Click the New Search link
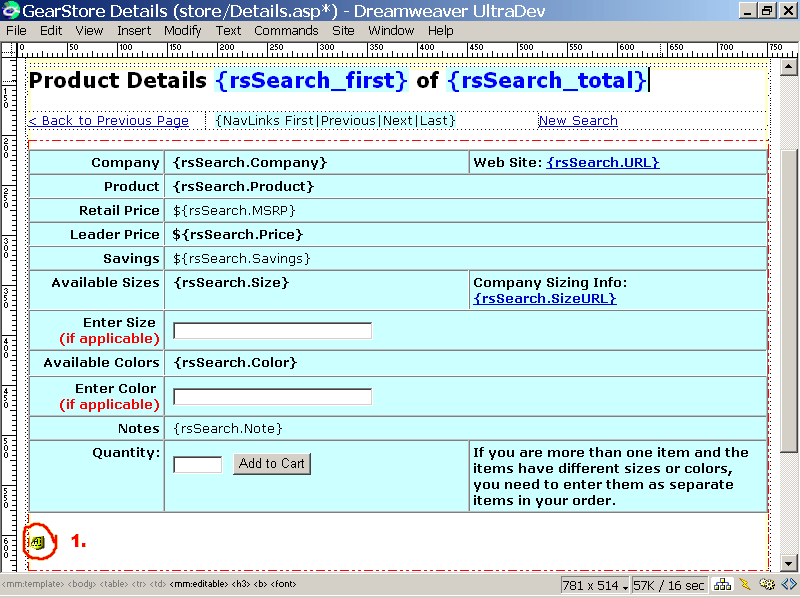This screenshot has height=598, width=800. 578,121
